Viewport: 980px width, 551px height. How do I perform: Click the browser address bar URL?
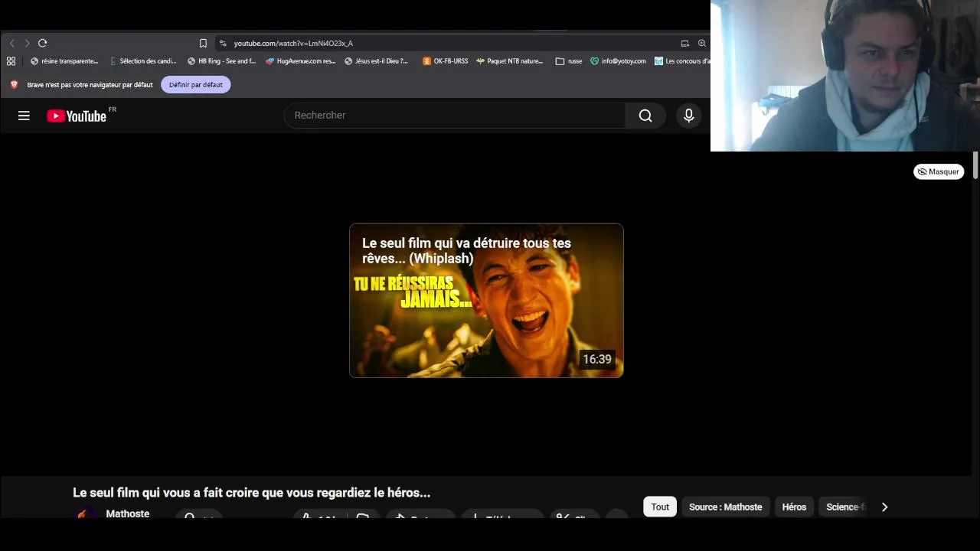coord(293,44)
